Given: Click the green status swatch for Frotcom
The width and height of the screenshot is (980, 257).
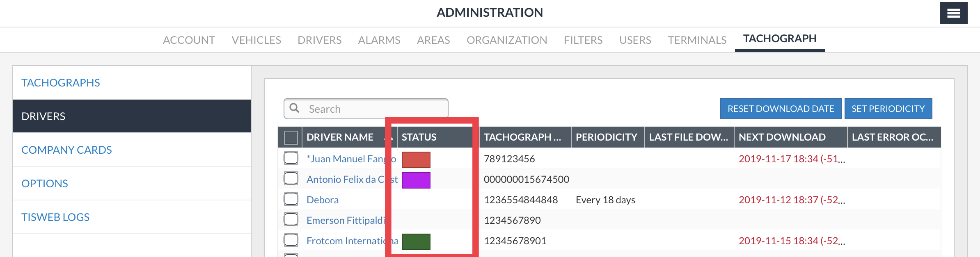Looking at the screenshot, I should tap(416, 242).
